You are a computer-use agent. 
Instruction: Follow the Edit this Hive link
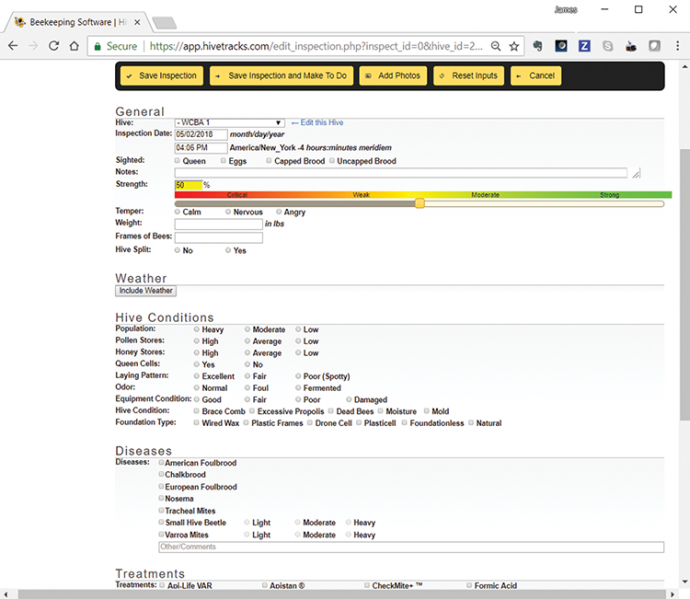pyautogui.click(x=321, y=122)
